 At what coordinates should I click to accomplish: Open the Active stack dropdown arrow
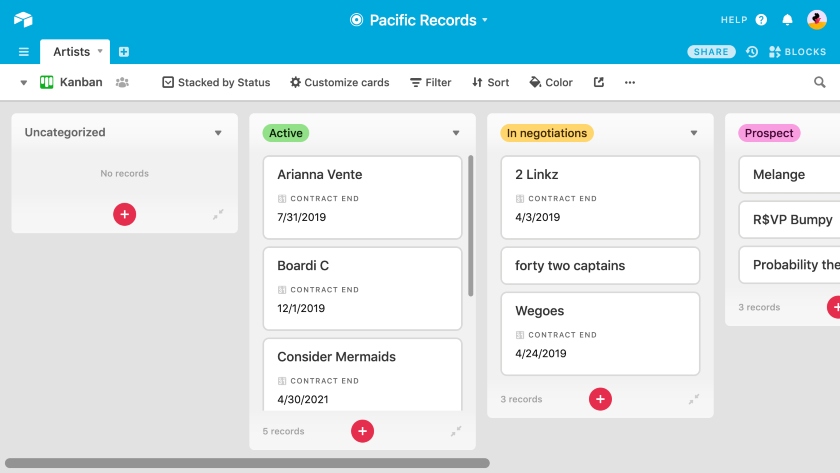(x=456, y=133)
